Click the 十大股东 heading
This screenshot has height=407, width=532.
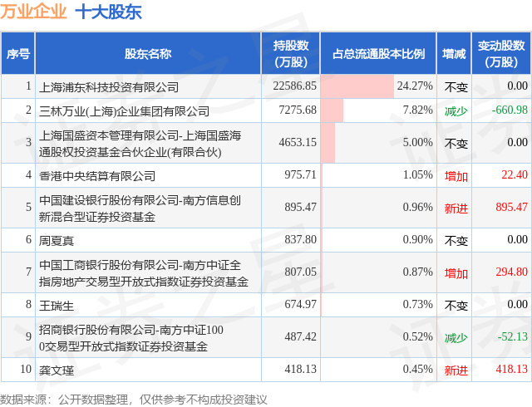coord(108,12)
